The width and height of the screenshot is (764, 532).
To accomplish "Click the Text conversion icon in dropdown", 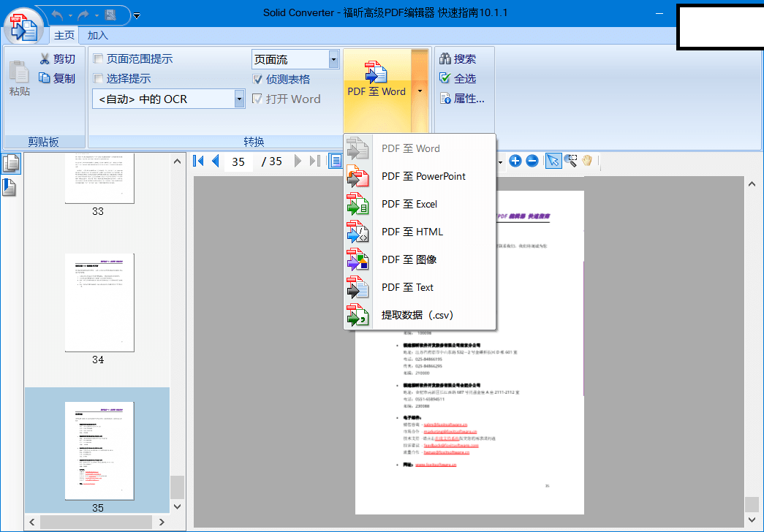I will coord(358,287).
